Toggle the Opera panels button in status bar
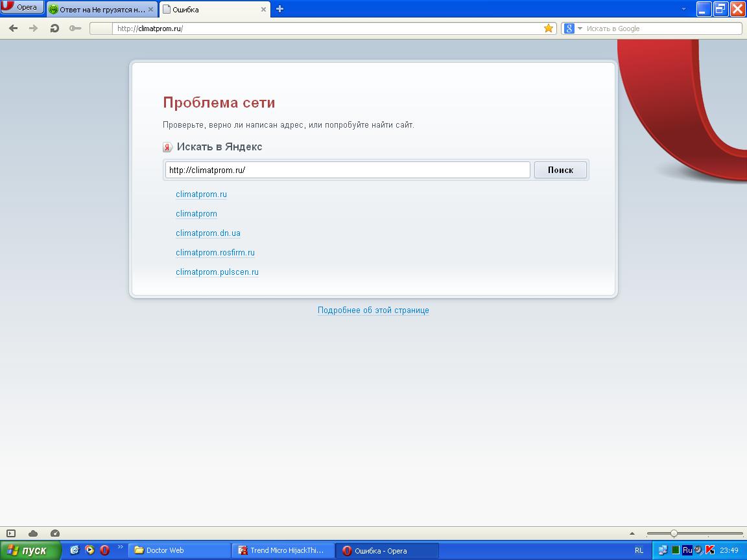 pos(11,533)
